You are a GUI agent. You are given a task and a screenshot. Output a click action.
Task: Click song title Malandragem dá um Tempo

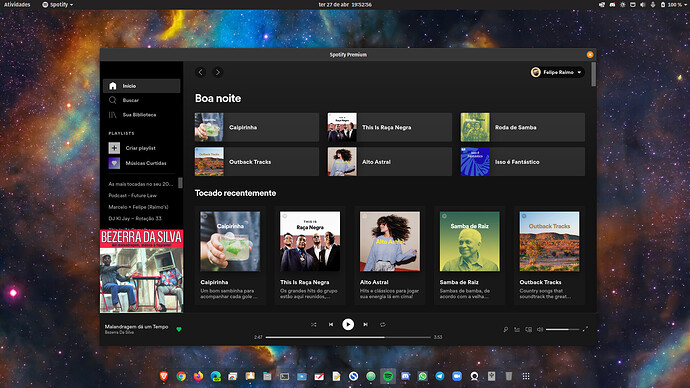[136, 326]
